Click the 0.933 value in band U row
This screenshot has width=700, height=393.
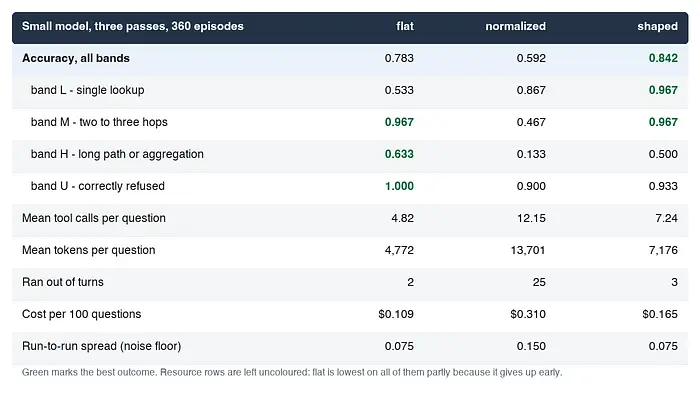pyautogui.click(x=663, y=186)
